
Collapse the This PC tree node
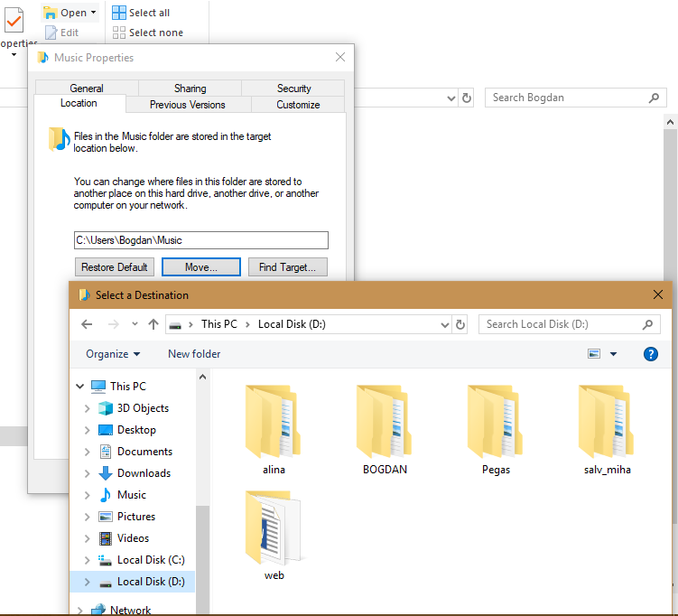(80, 386)
